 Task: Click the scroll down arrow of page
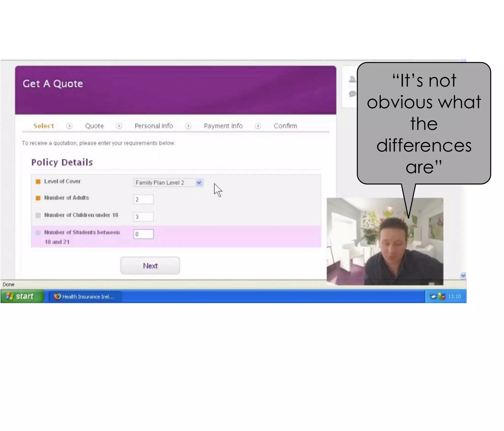(x=463, y=276)
